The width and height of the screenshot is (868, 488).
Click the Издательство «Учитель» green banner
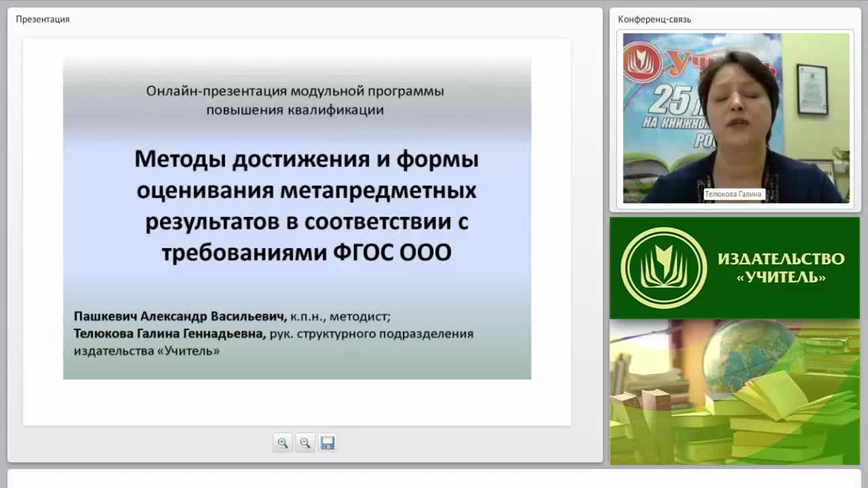tap(734, 268)
